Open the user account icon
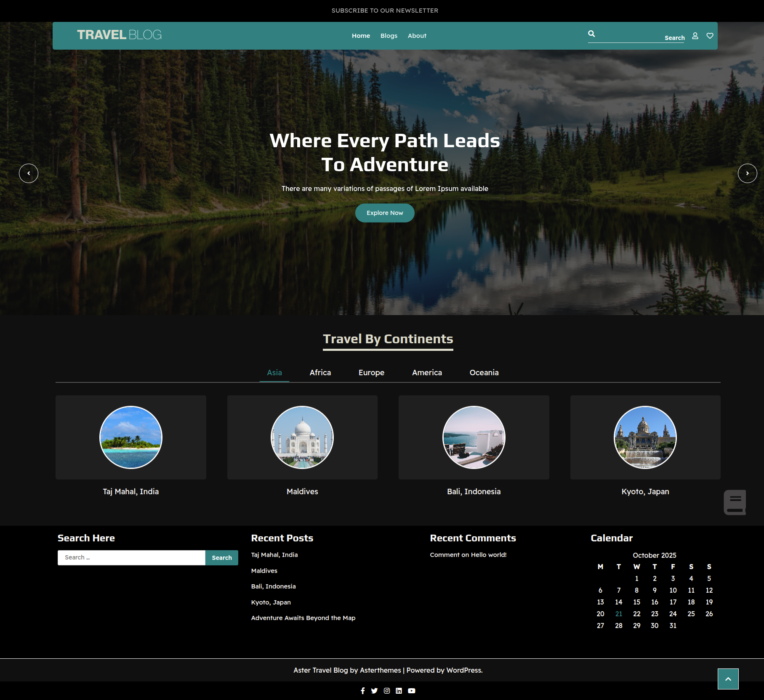The image size is (764, 700). (x=695, y=36)
